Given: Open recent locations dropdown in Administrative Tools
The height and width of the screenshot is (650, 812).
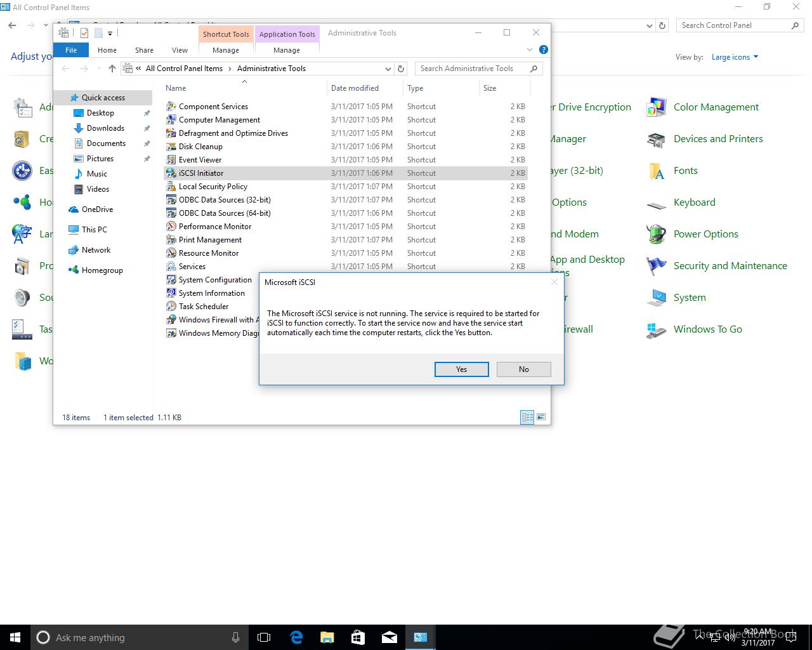Looking at the screenshot, I should (x=98, y=69).
